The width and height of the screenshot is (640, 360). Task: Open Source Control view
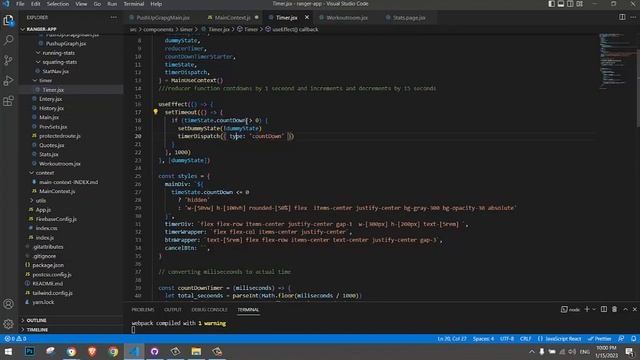point(9,60)
